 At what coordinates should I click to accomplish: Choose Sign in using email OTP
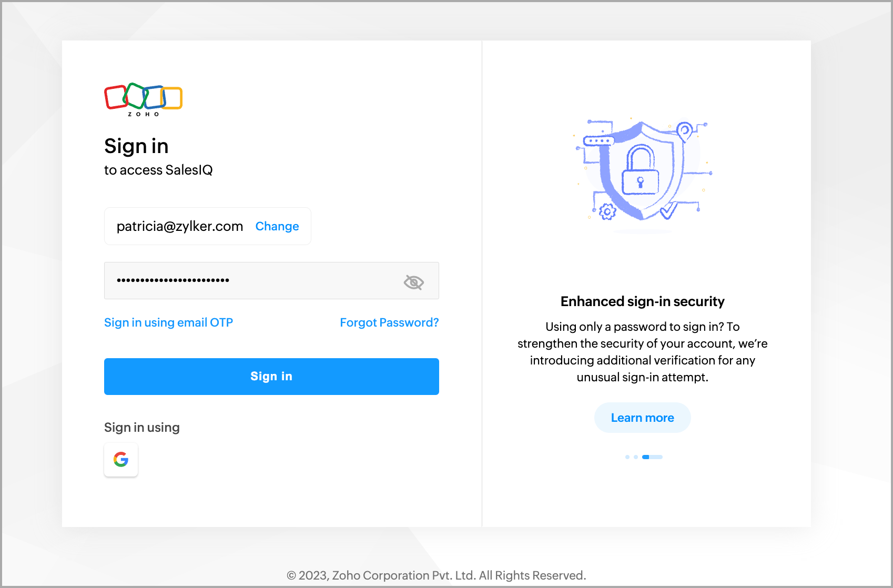click(168, 322)
